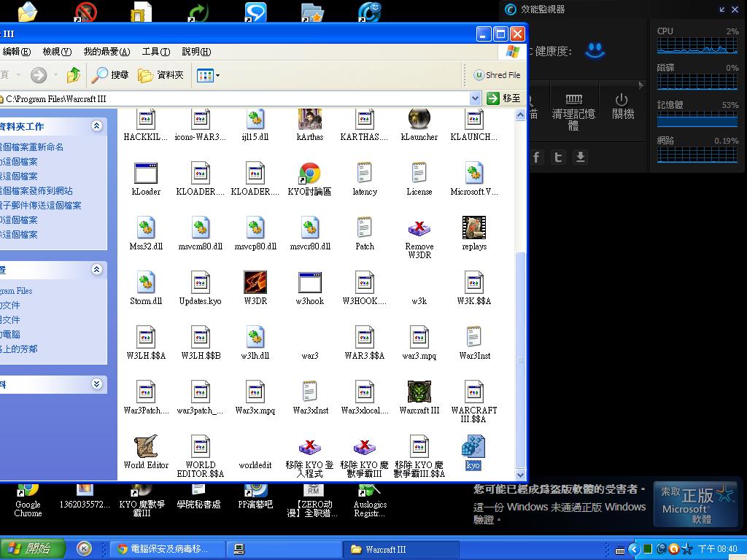Image resolution: width=747 pixels, height=560 pixels.
Task: Open the address bar dropdown arrow
Action: click(475, 98)
